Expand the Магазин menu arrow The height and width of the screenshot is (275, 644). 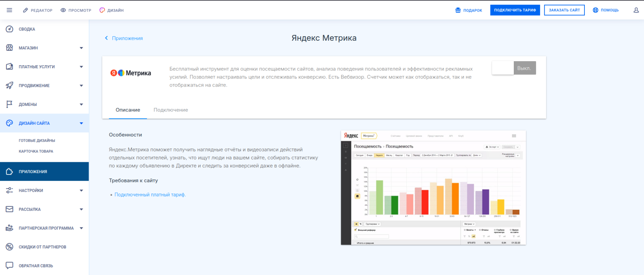click(81, 48)
